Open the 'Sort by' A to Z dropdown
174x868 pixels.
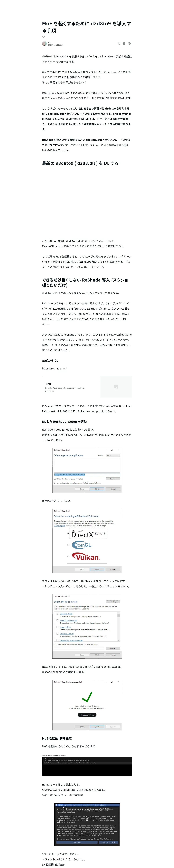click(x=113, y=455)
